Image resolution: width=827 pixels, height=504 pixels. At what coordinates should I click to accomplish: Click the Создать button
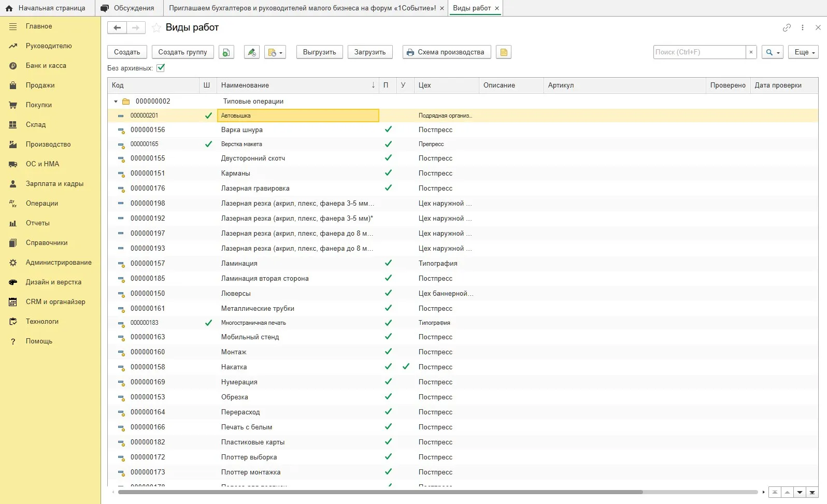[127, 52]
